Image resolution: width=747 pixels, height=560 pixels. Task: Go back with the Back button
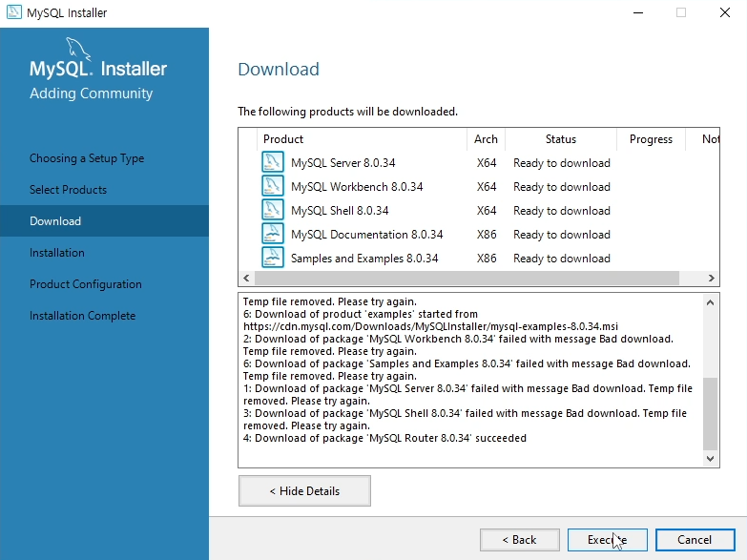click(x=519, y=540)
